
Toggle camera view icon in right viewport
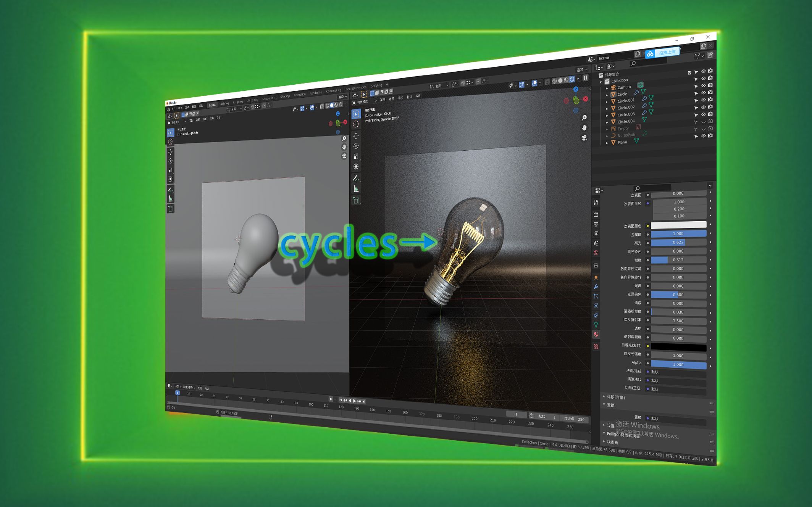(584, 138)
